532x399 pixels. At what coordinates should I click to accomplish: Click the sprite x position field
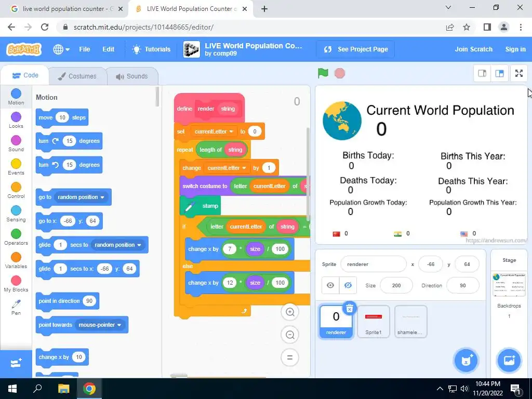tap(431, 264)
